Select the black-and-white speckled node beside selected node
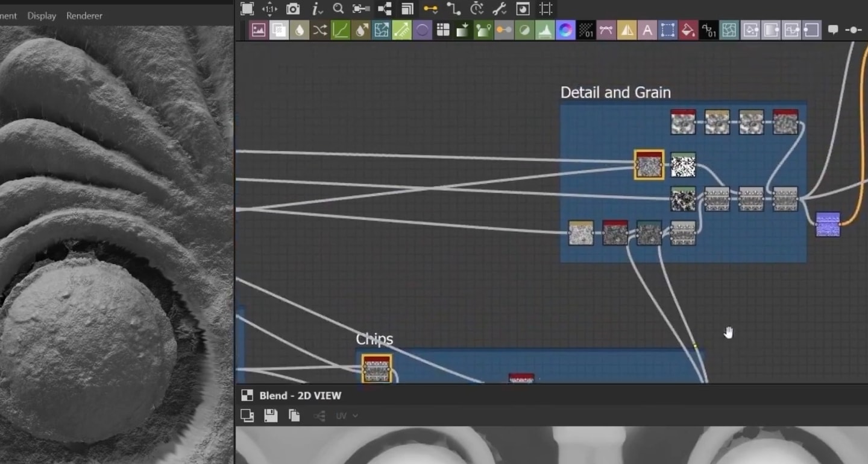 pos(683,165)
